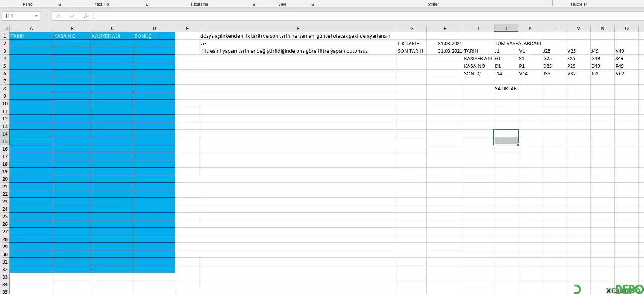The width and height of the screenshot is (644, 294).
Task: Open the Insert Function fx button
Action: coord(86,16)
